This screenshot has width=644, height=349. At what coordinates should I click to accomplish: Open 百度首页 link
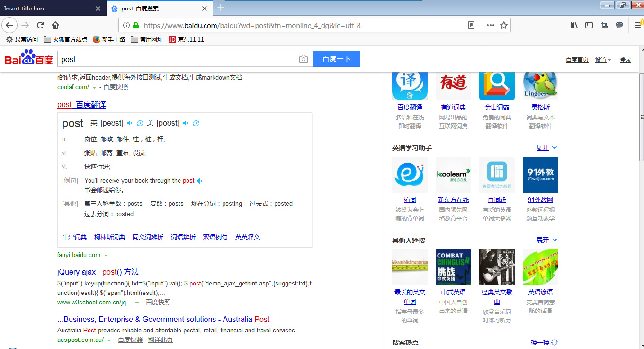[x=577, y=60]
